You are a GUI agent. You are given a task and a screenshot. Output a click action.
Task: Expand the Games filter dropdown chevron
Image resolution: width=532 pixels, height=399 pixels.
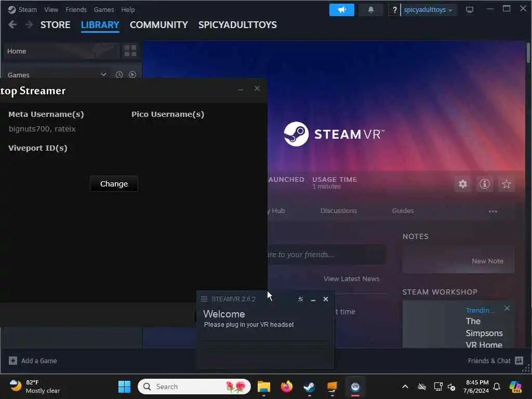pyautogui.click(x=103, y=74)
